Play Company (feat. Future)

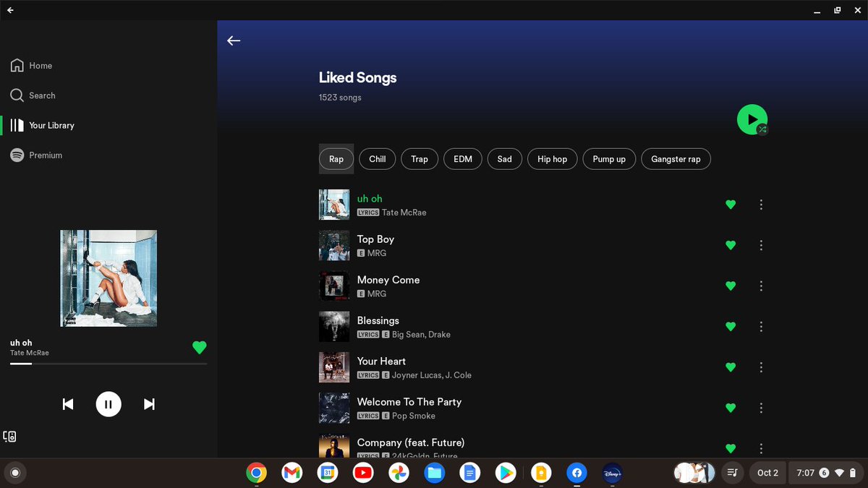coord(411,442)
